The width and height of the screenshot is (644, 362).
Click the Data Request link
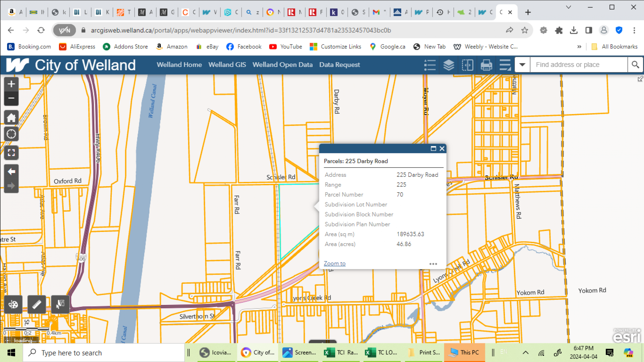coord(339,65)
